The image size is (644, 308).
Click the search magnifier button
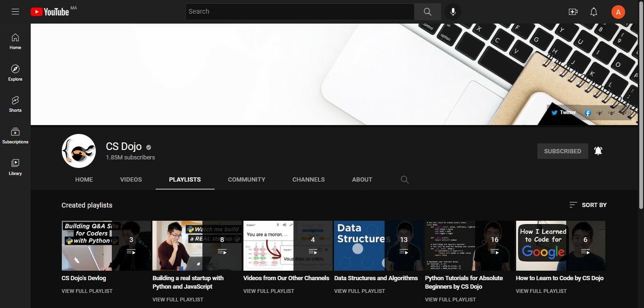(x=427, y=12)
